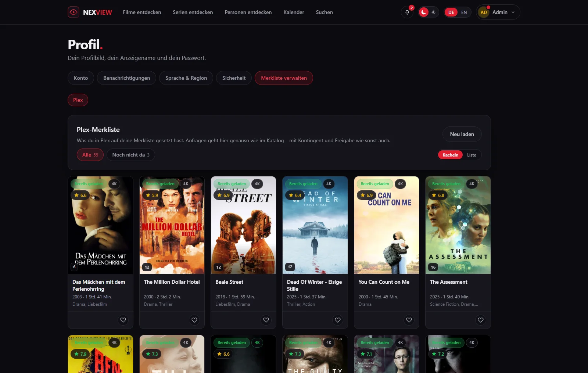Filter watchlist by Noch nicht da
The width and height of the screenshot is (588, 373).
click(x=130, y=155)
